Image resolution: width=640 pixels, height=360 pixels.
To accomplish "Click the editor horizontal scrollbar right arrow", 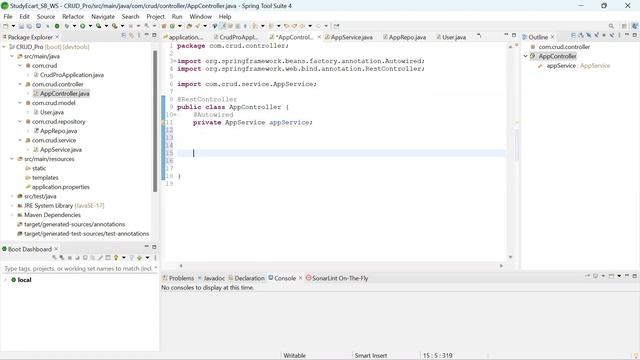I will [x=501, y=266].
